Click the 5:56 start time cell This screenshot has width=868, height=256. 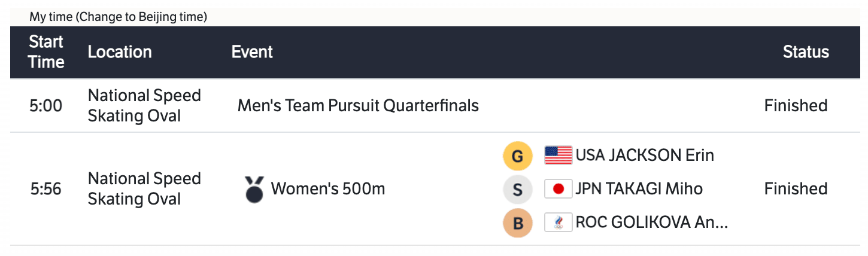click(x=46, y=189)
